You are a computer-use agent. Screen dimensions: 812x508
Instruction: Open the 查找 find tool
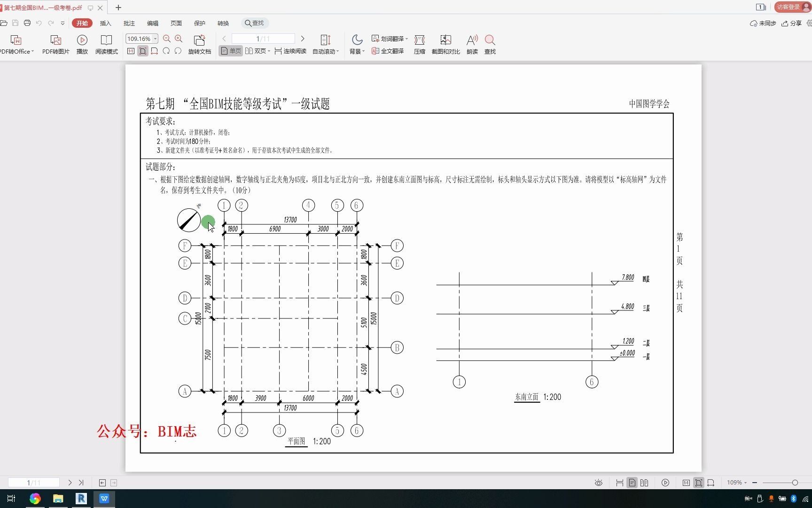click(490, 44)
